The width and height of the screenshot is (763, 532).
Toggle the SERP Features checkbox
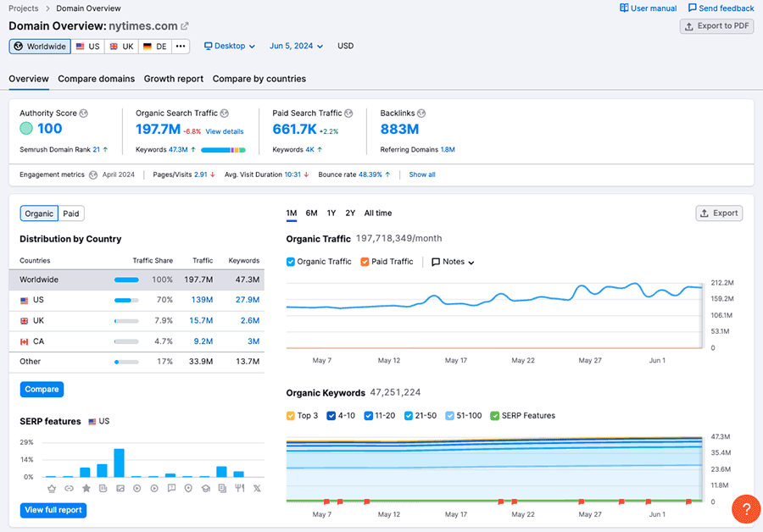(495, 416)
